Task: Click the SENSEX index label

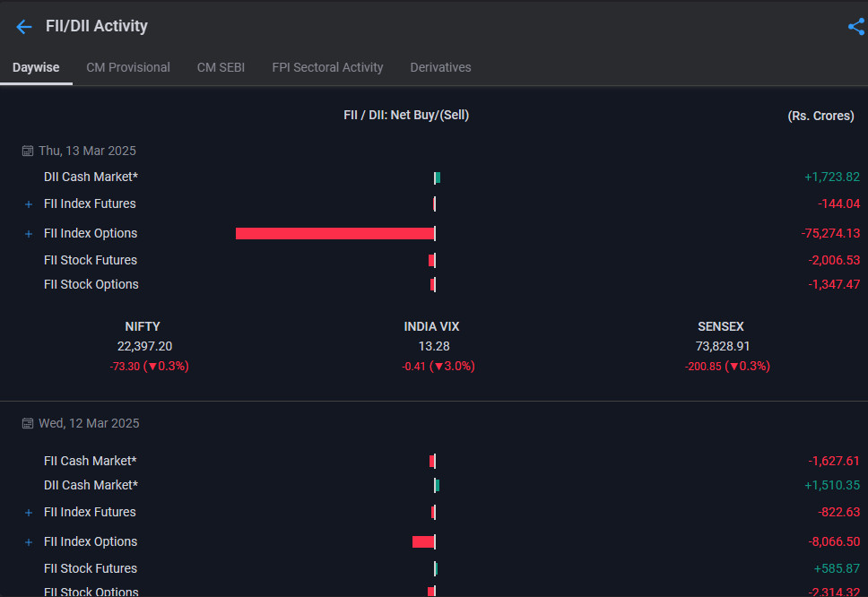Action: pyautogui.click(x=721, y=326)
